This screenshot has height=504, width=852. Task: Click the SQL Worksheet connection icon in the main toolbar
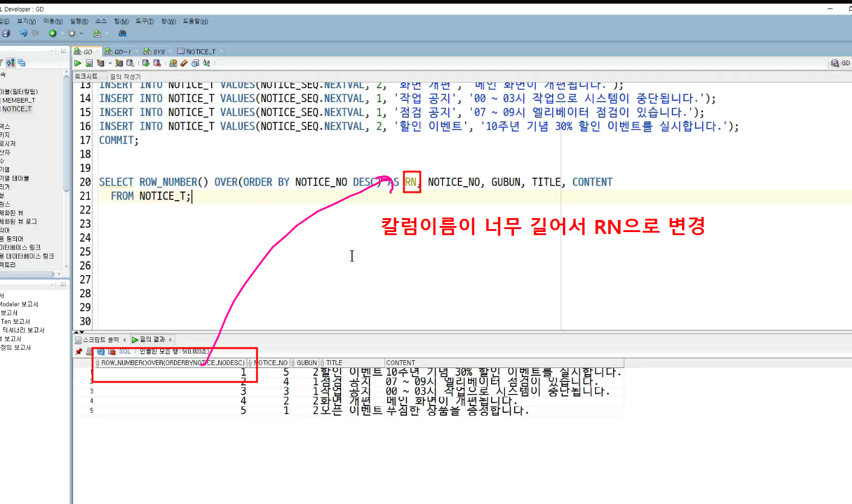click(97, 34)
